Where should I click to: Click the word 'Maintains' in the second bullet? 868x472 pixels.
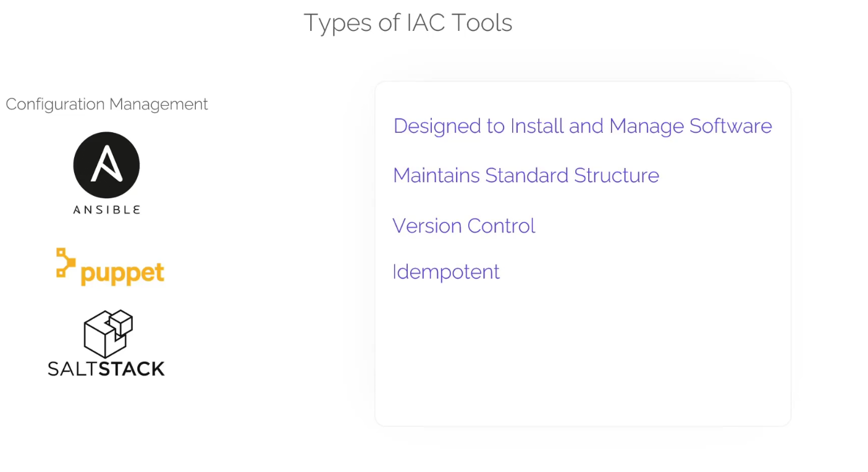coord(436,175)
